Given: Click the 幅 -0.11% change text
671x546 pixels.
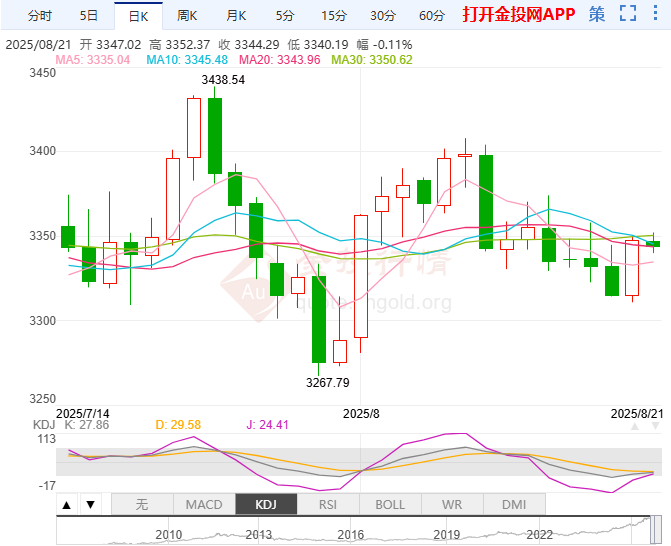Looking at the screenshot, I should 384,45.
